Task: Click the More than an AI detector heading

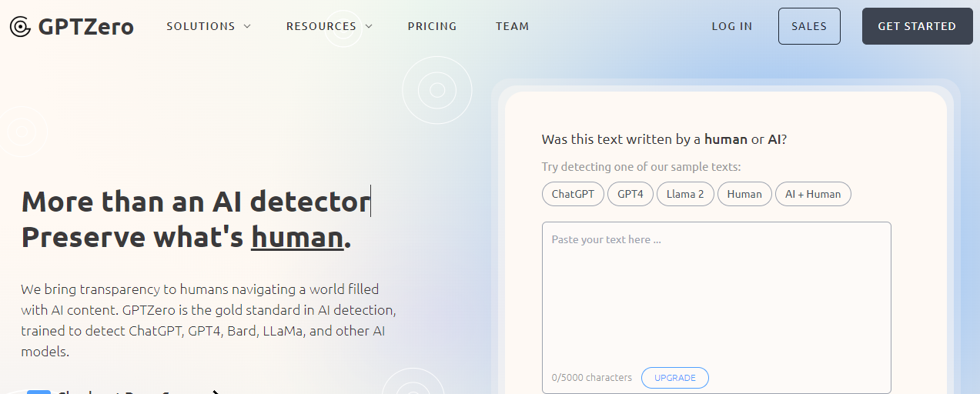Action: point(196,202)
